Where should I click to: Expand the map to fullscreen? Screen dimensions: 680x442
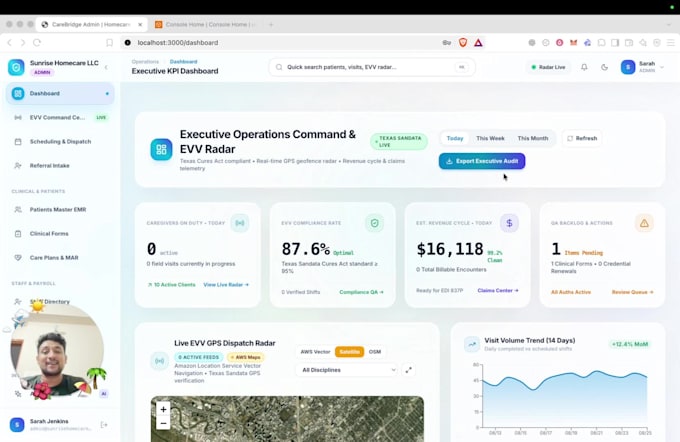coord(409,370)
